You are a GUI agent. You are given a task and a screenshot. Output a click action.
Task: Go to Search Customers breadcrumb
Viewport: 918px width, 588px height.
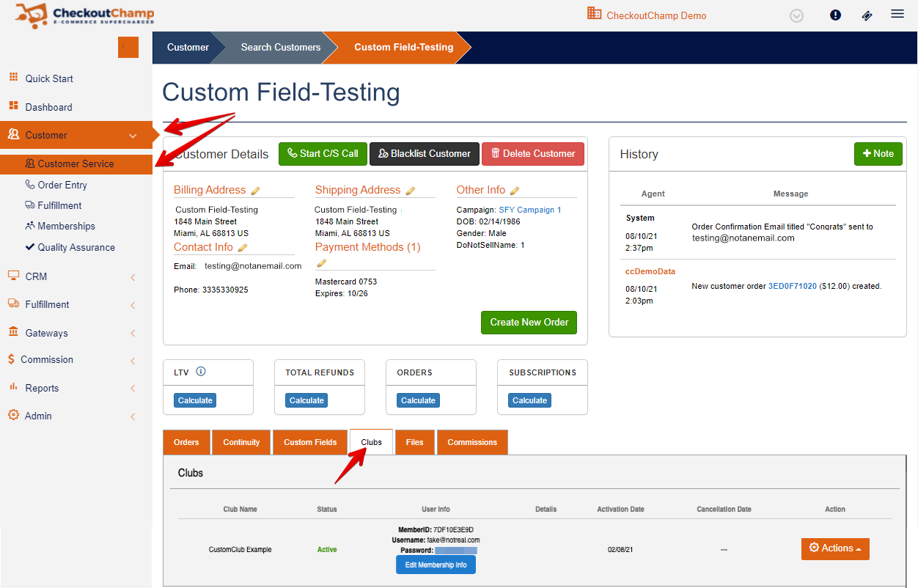(281, 48)
